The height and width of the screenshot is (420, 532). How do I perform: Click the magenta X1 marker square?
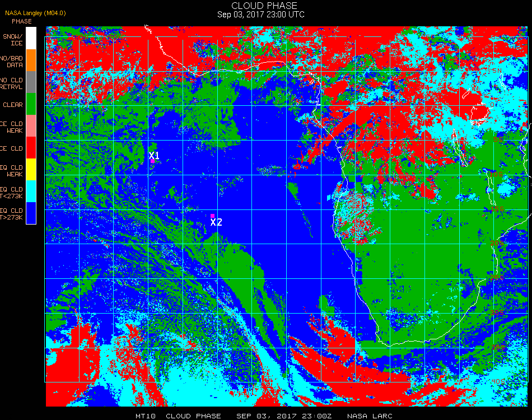coord(153,161)
